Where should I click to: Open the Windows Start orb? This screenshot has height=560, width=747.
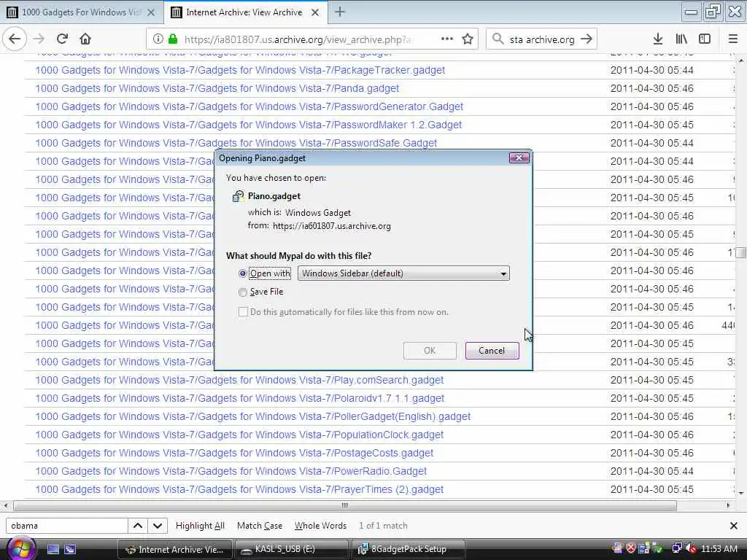point(20,548)
